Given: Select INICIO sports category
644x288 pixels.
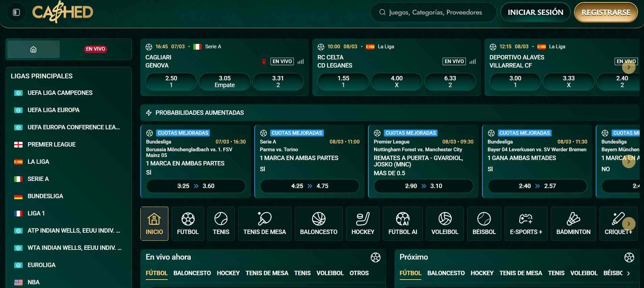Looking at the screenshot, I should tap(154, 224).
